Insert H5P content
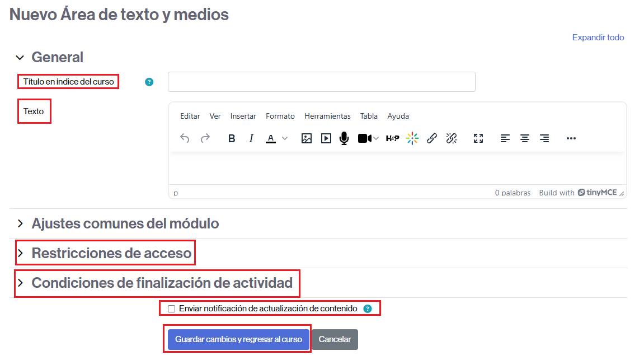 pos(392,138)
